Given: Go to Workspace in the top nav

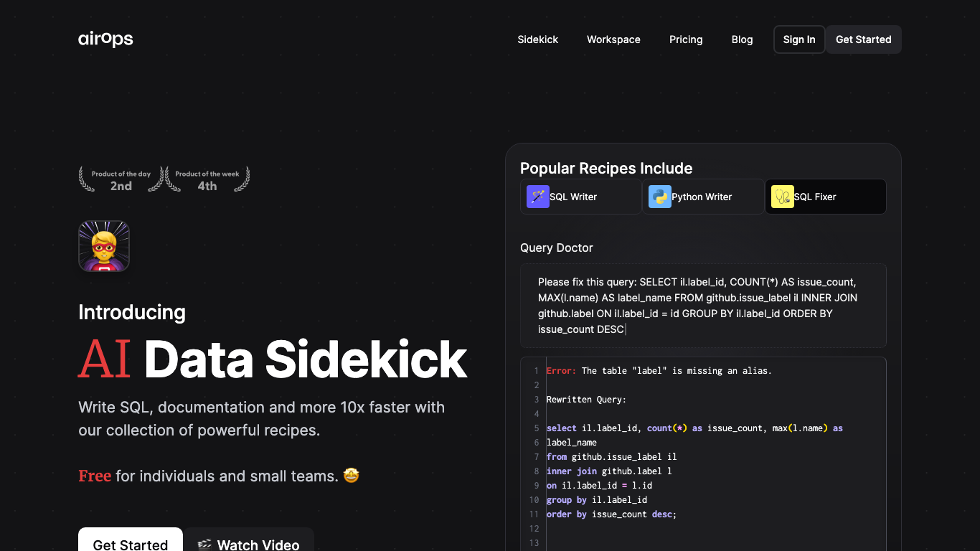Looking at the screenshot, I should (x=613, y=39).
